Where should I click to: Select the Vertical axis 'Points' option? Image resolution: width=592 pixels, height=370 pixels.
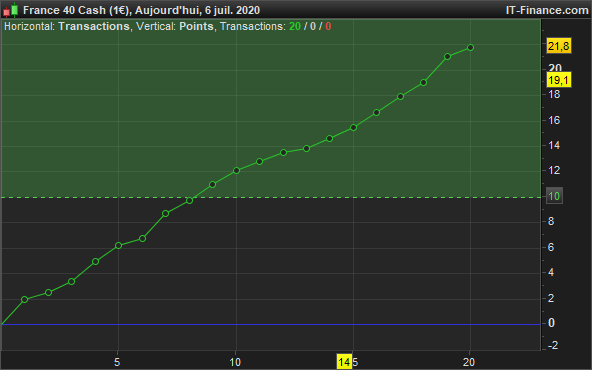coord(196,26)
